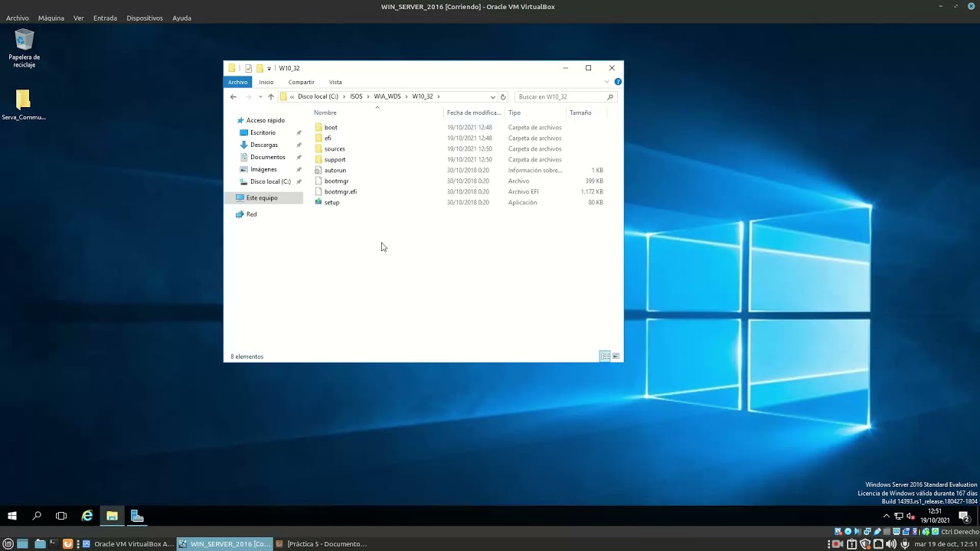Screen dimensions: 980x551
Task: Open Quick Access toolbar customize dropdown
Action: 269,68
